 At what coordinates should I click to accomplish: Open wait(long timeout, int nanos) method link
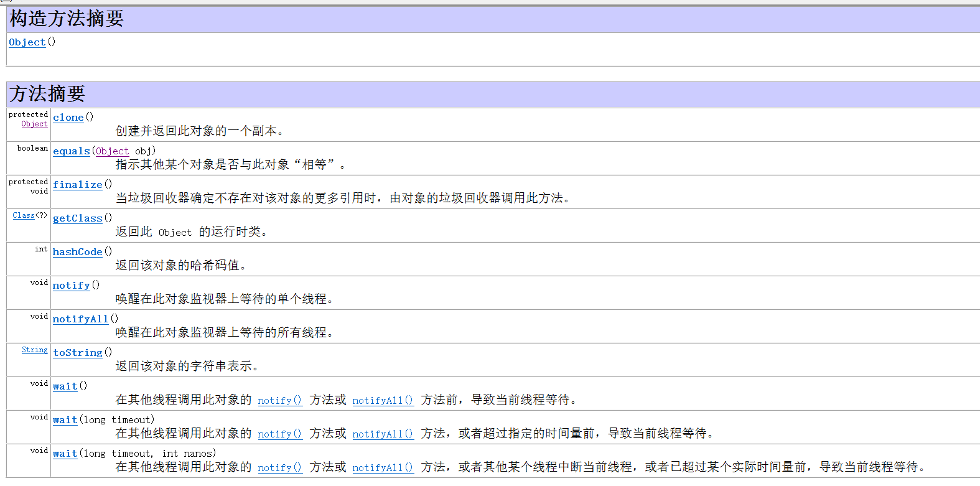pyautogui.click(x=65, y=454)
